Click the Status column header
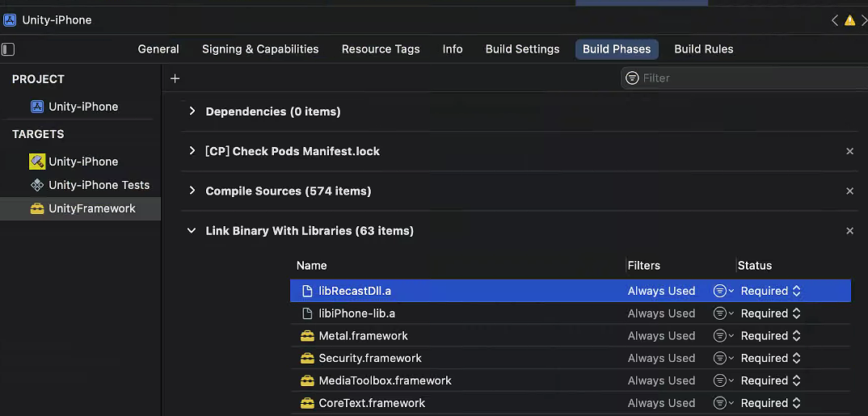This screenshot has height=416, width=868. [x=755, y=266]
